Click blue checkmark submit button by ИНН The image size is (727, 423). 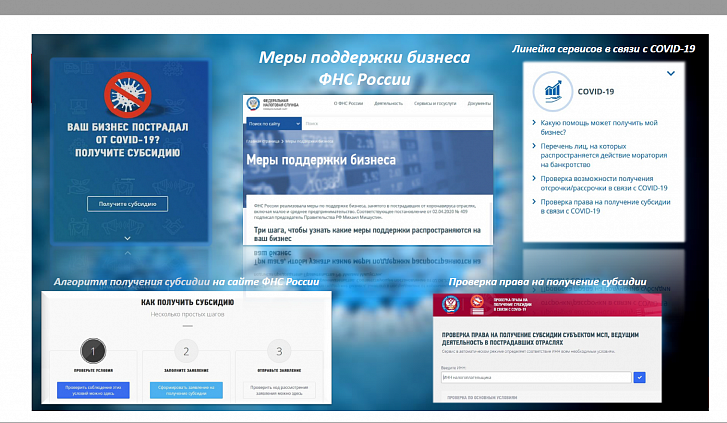(639, 378)
